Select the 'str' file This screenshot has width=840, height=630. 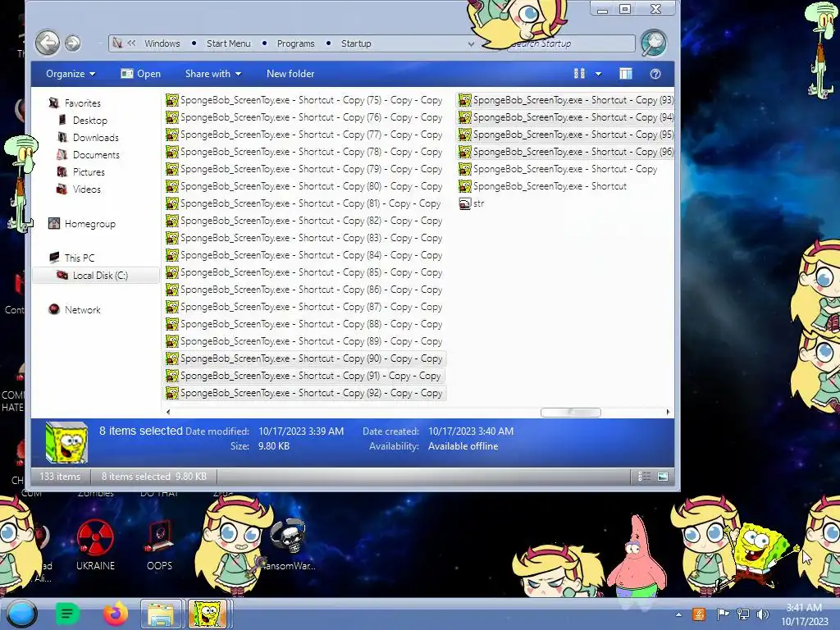point(472,203)
